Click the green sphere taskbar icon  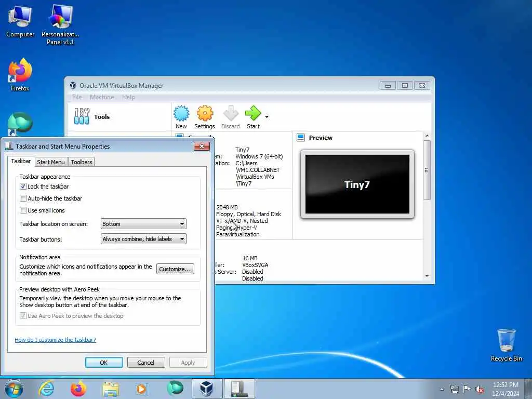[x=175, y=388]
